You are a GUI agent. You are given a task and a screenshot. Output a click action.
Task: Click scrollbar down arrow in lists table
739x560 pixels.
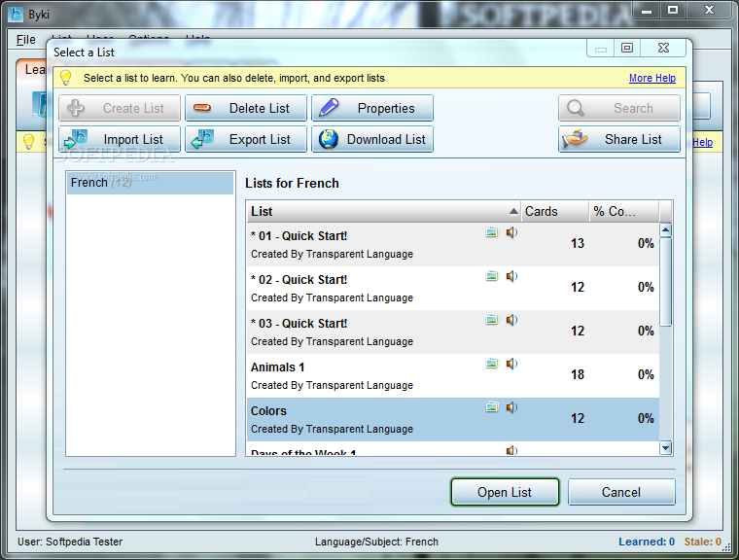pyautogui.click(x=665, y=448)
